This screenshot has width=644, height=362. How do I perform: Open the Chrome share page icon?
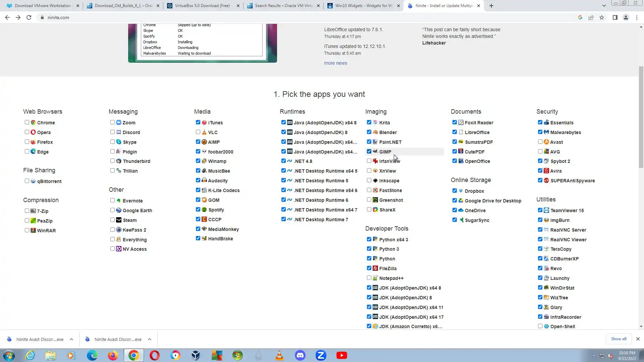point(591,17)
